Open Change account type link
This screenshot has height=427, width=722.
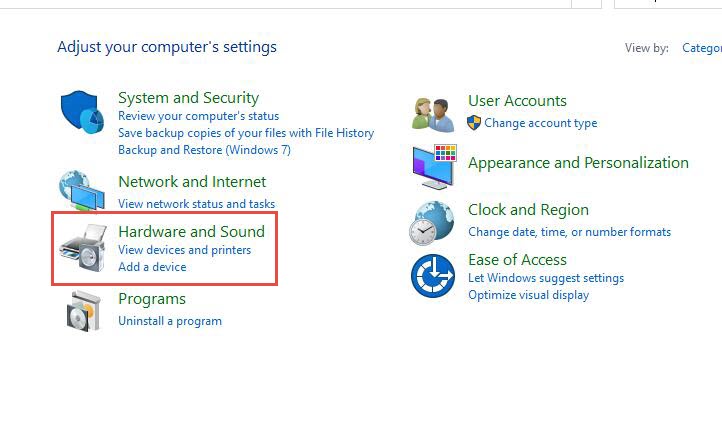[x=540, y=123]
